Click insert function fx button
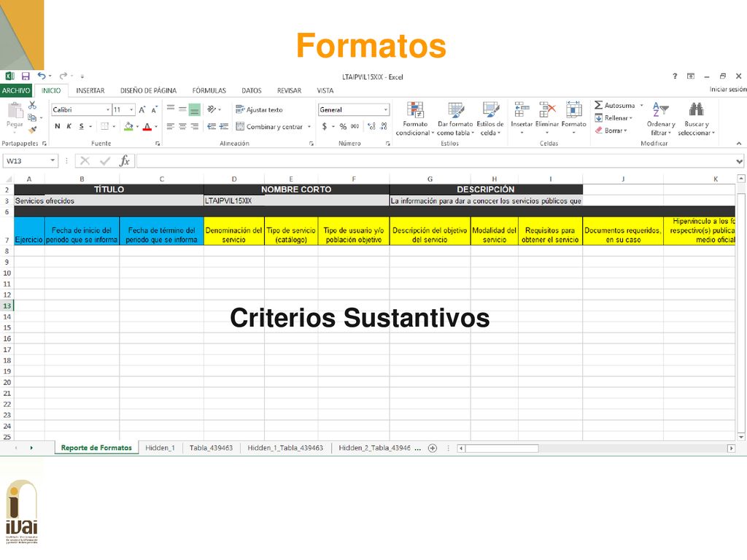Image resolution: width=747 pixels, height=560 pixels. [x=125, y=161]
